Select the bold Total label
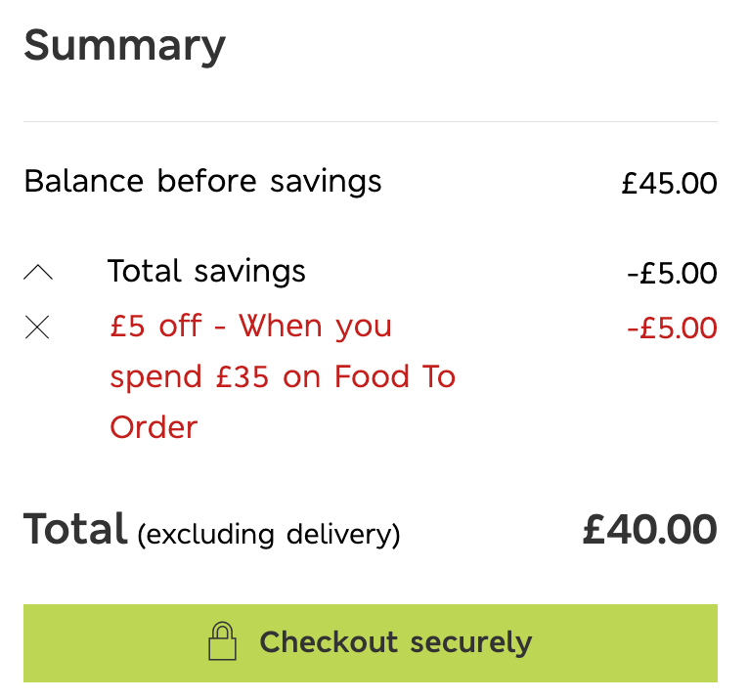This screenshot has height=700, width=749. click(75, 529)
